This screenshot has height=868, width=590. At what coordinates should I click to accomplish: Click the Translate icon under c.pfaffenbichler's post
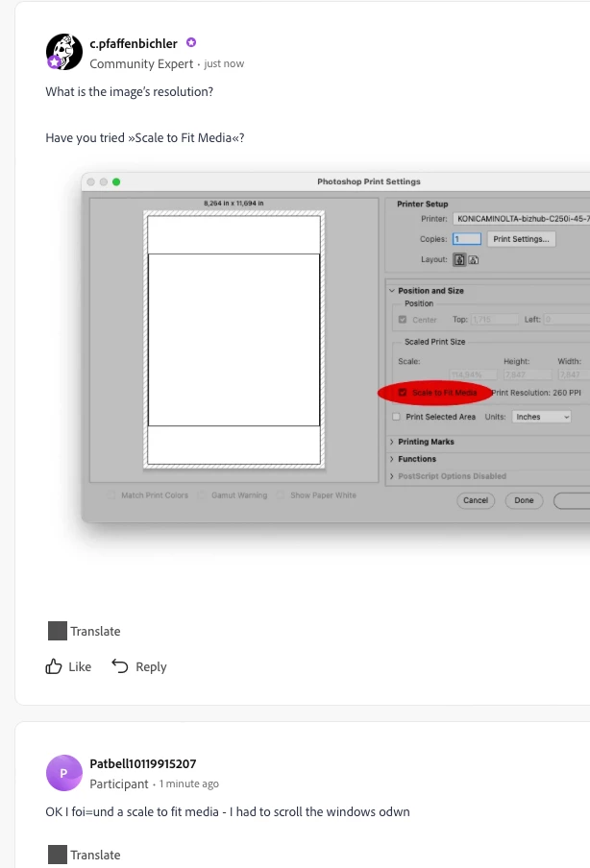57,631
